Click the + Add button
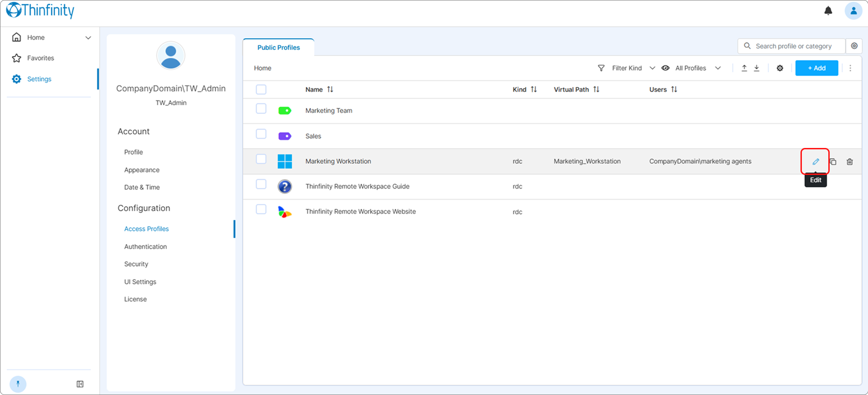The width and height of the screenshot is (868, 395). (x=816, y=68)
